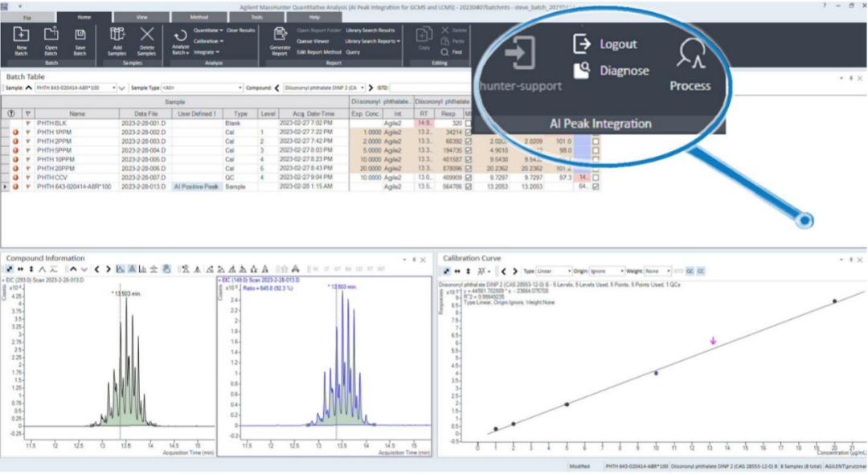The width and height of the screenshot is (868, 475).
Task: Click right arrow in Compound Information toolbar
Action: (x=108, y=269)
